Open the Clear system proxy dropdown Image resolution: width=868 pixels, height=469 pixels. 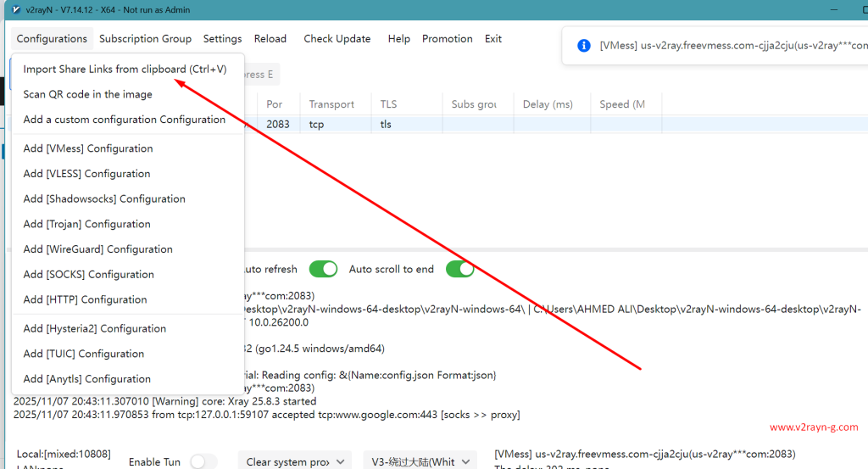click(294, 462)
